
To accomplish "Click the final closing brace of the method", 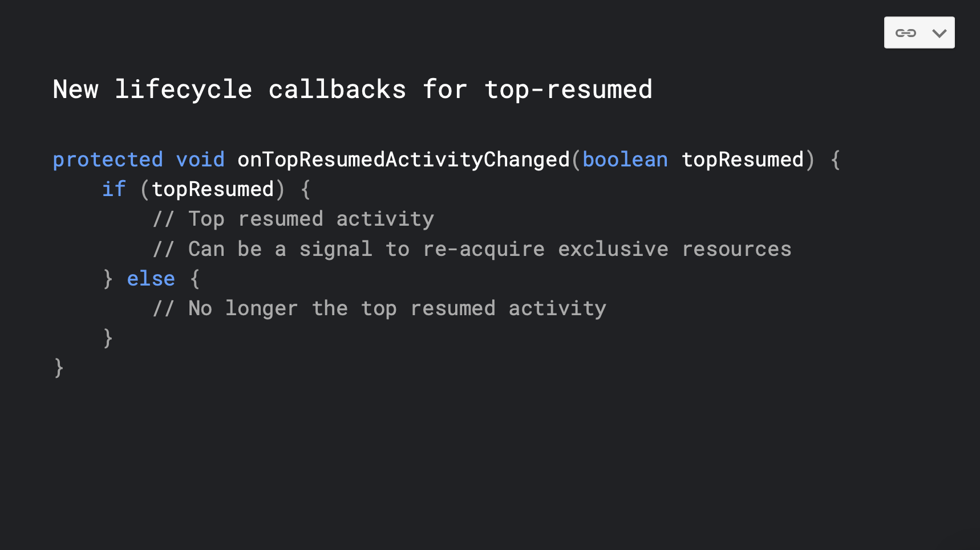I will click(x=59, y=368).
